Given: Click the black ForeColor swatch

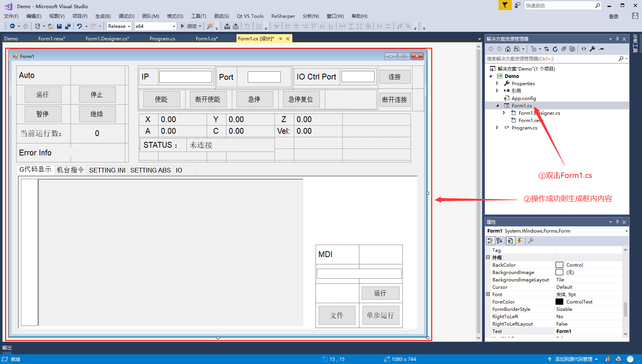Looking at the screenshot, I should (559, 302).
